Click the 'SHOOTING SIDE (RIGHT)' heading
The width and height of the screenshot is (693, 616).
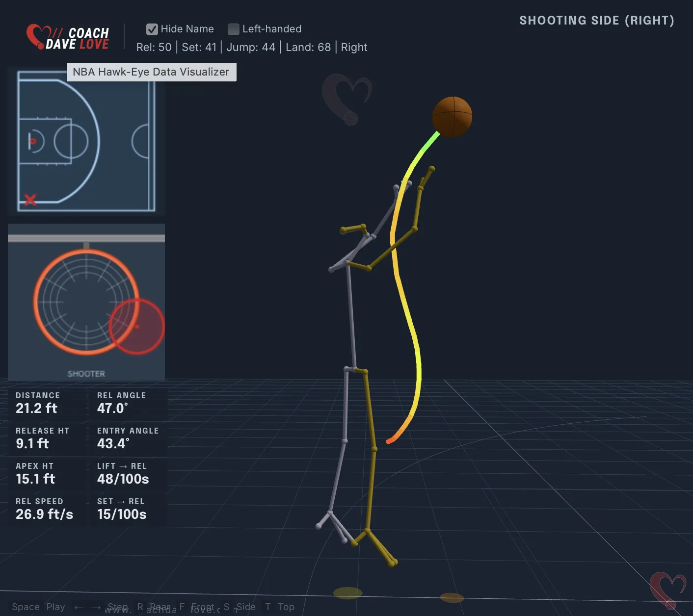[597, 20]
